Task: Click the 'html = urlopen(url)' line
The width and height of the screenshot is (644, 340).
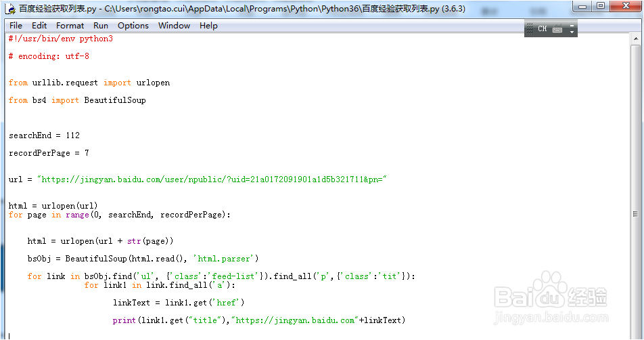Action: click(53, 206)
